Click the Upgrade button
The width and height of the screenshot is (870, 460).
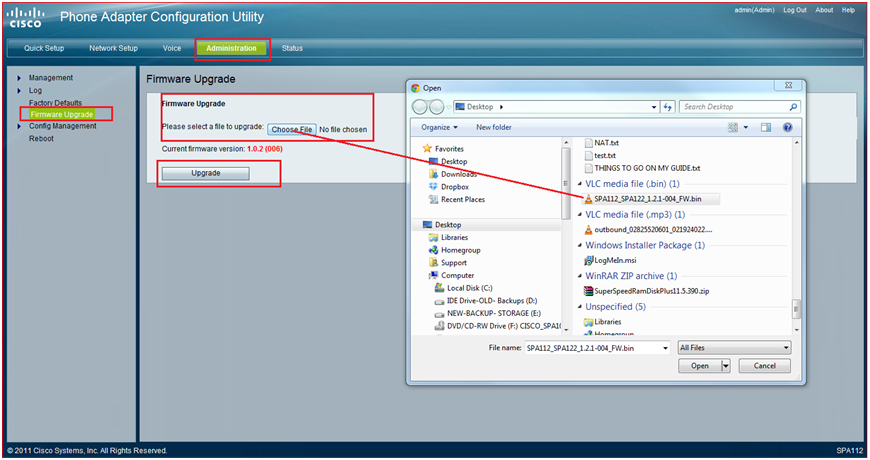[x=205, y=173]
